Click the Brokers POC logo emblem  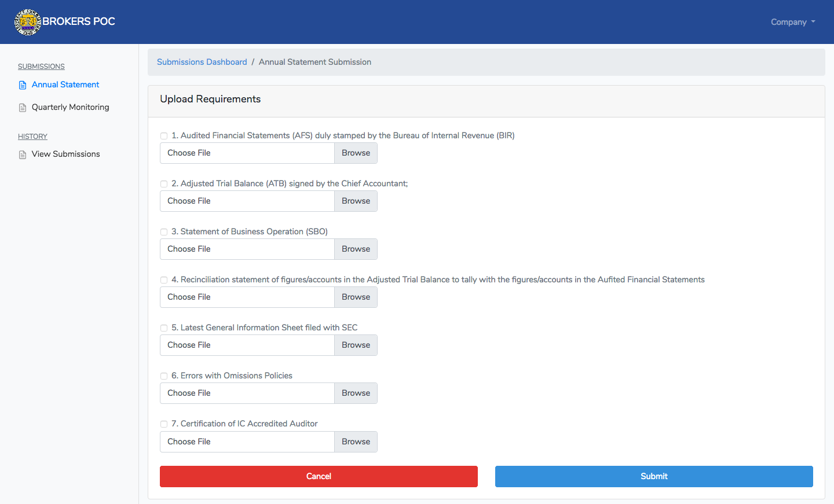point(27,22)
